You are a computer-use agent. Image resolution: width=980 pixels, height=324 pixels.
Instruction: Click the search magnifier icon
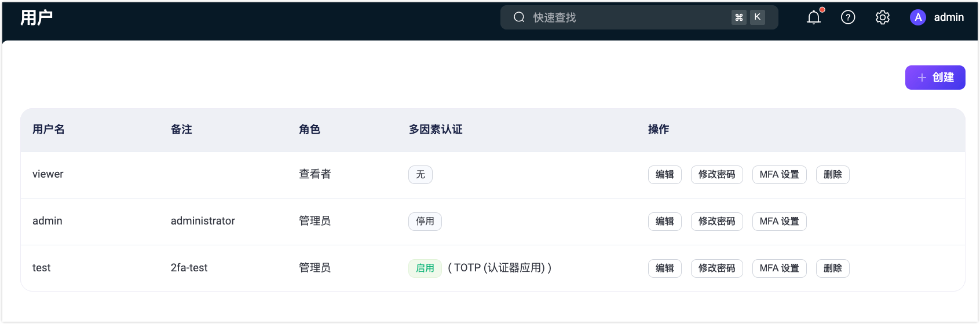(519, 17)
